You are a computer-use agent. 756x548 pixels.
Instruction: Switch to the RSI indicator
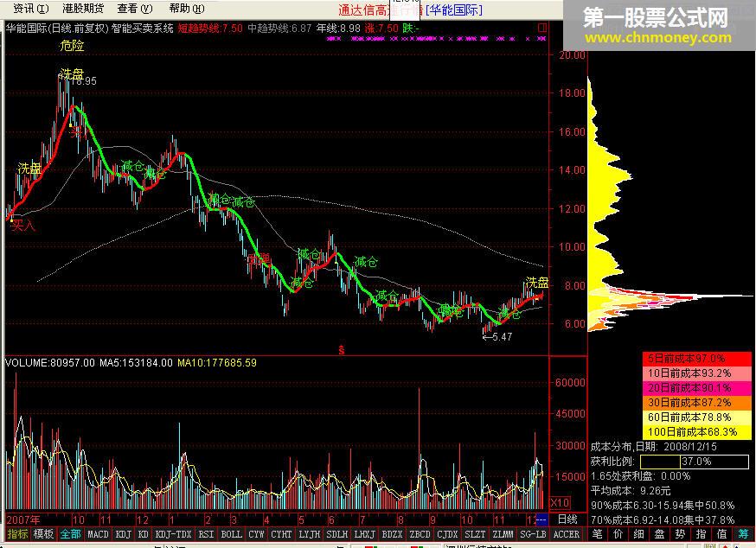[x=207, y=534]
